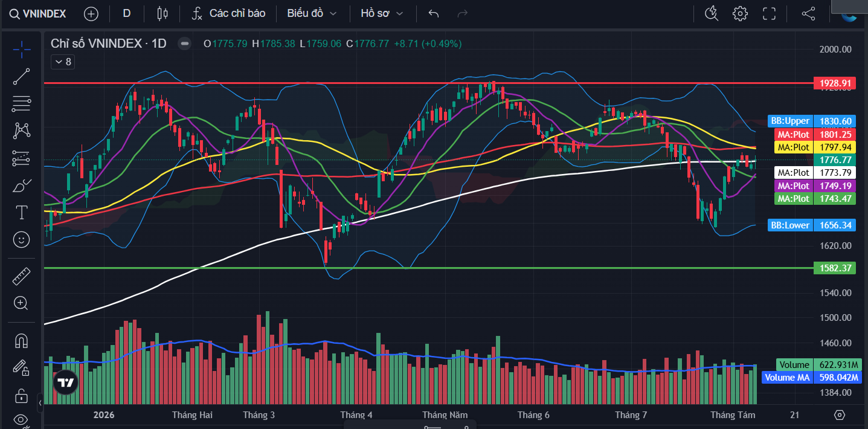Click the green 1582.37 price line label
This screenshot has width=868, height=429.
835,268
